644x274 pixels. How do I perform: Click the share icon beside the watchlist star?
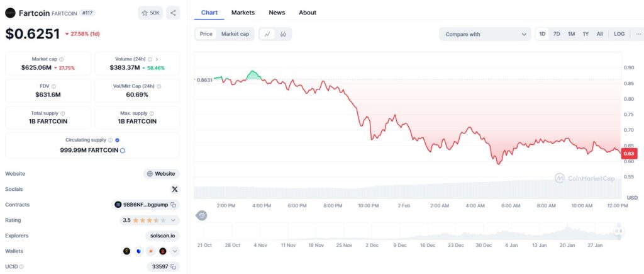click(173, 13)
